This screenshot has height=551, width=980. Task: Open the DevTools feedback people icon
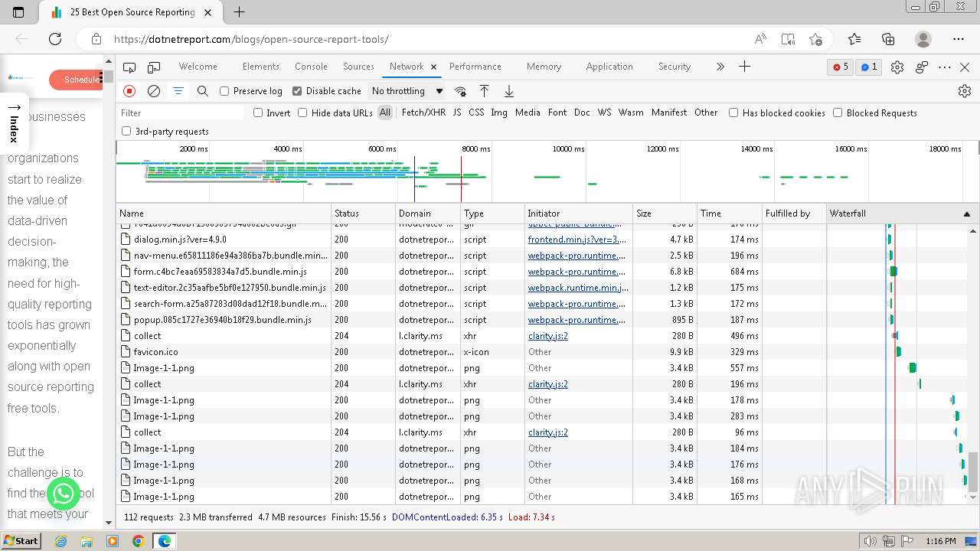coord(922,67)
